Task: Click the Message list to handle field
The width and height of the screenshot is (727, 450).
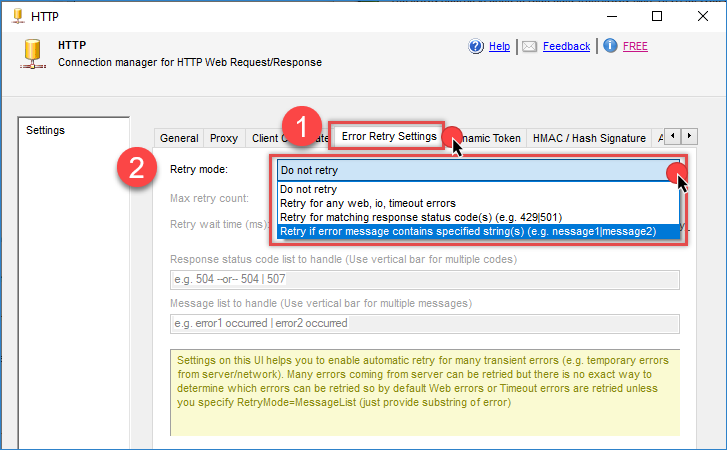Action: click(x=424, y=324)
